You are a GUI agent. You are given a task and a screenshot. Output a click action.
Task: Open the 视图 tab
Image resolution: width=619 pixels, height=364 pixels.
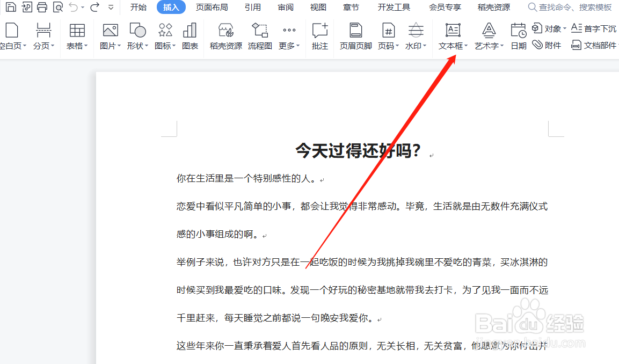click(318, 8)
